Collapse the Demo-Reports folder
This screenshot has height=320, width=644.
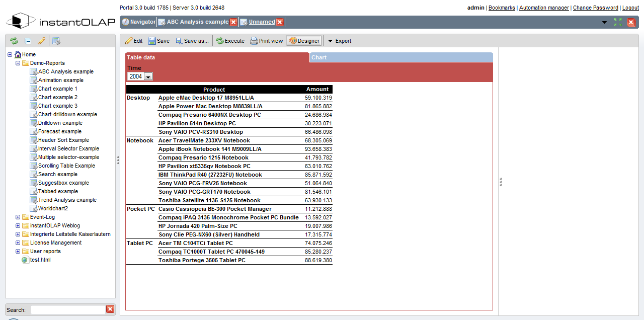click(18, 63)
